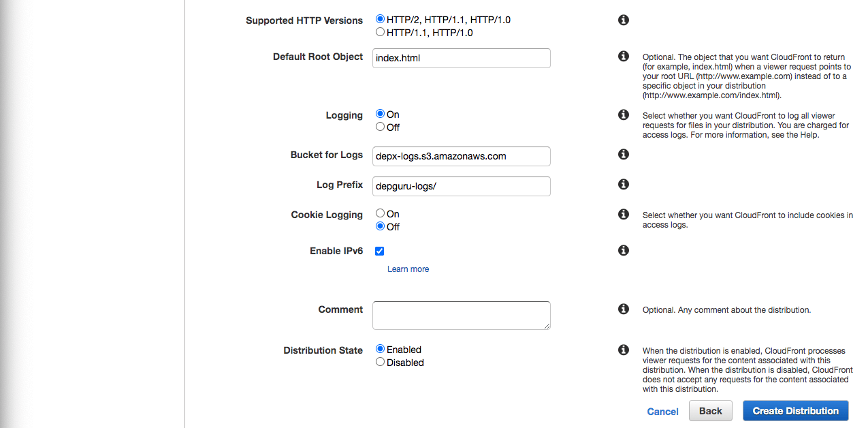Viewport: 868px width, 428px height.
Task: Click into the Comment text area
Action: click(462, 316)
